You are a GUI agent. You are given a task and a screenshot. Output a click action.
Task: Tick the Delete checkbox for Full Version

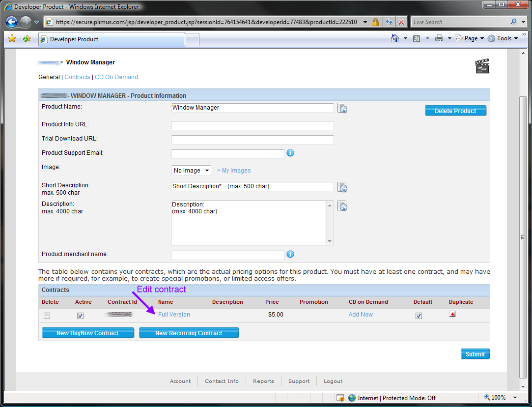(x=47, y=316)
